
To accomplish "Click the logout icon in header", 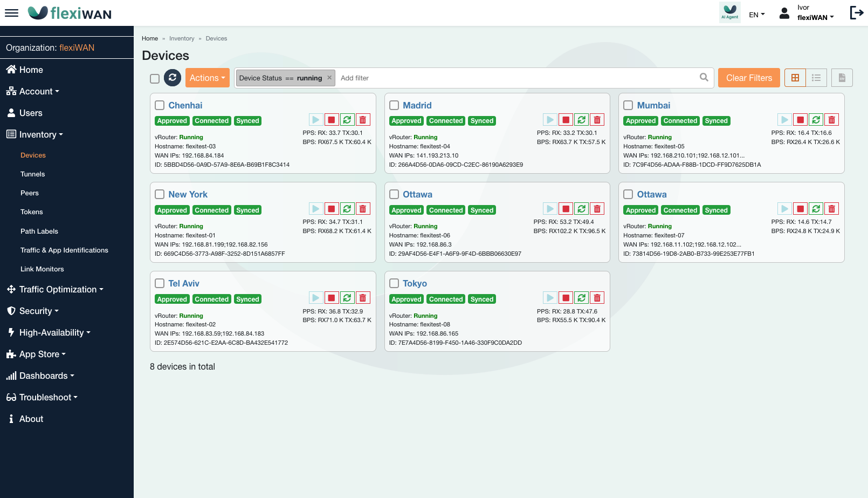I will pyautogui.click(x=856, y=12).
